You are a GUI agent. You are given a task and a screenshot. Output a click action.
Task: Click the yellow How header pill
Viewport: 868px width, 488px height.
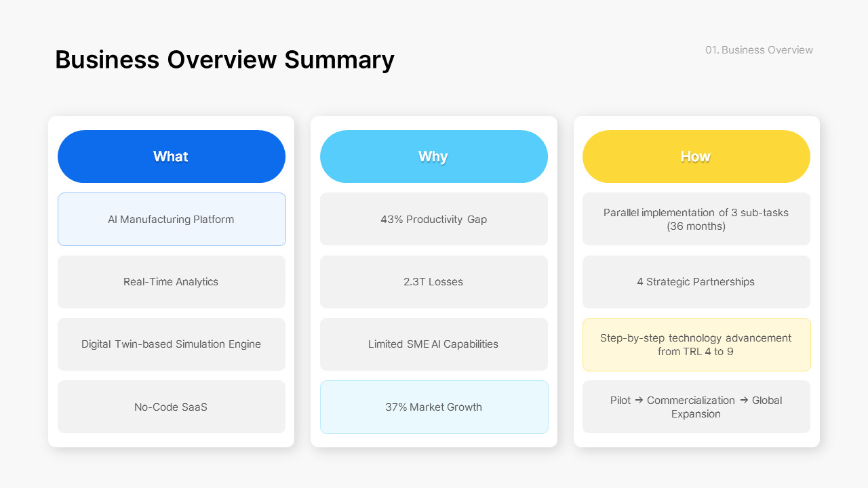pyautogui.click(x=696, y=157)
